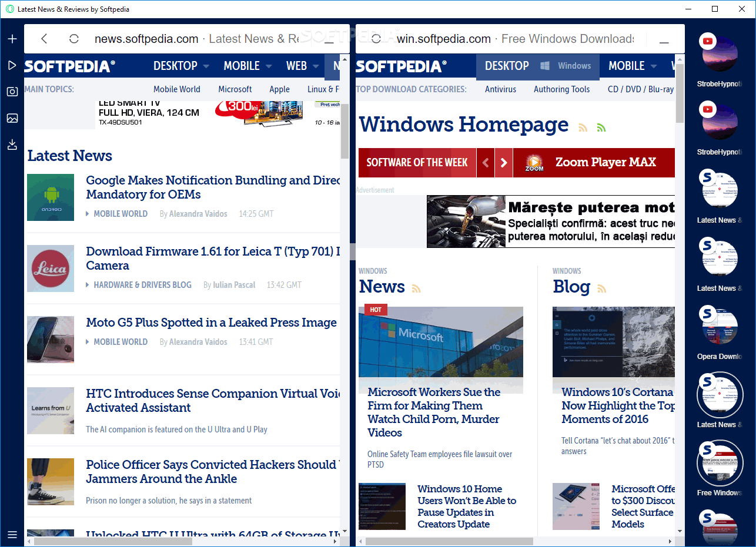Open the downloads panel icon

(12, 145)
